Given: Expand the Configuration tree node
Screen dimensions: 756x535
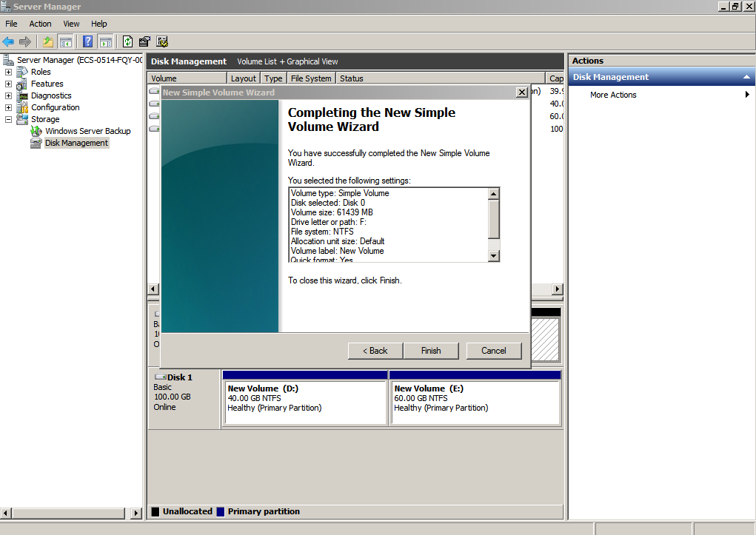Looking at the screenshot, I should coord(8,107).
